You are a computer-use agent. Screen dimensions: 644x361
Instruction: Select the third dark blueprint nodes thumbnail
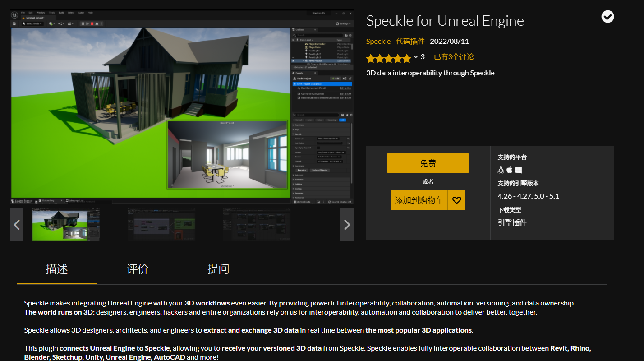point(257,224)
